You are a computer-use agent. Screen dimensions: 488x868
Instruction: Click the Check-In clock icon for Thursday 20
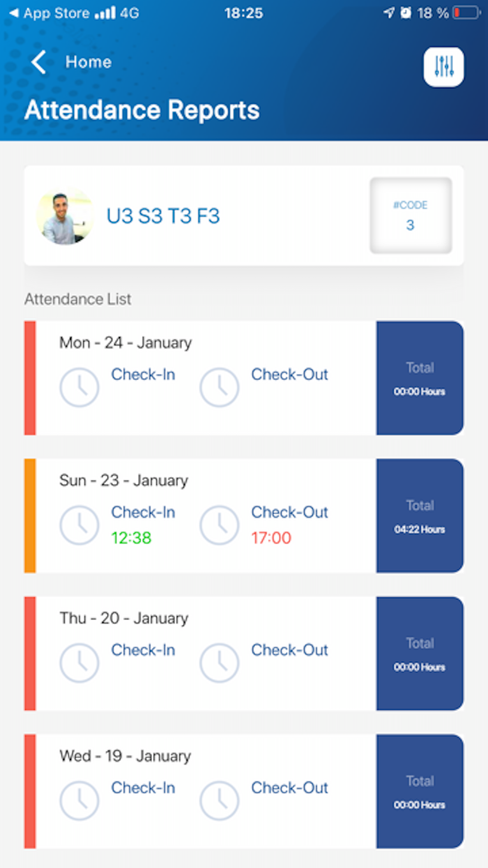click(x=79, y=663)
